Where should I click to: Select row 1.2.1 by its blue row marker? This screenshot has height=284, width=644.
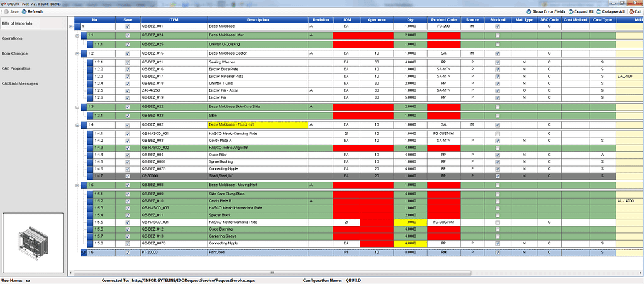click(90, 62)
